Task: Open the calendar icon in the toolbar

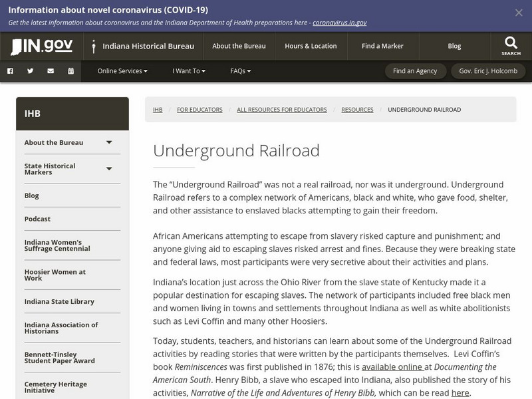Action: pos(70,71)
